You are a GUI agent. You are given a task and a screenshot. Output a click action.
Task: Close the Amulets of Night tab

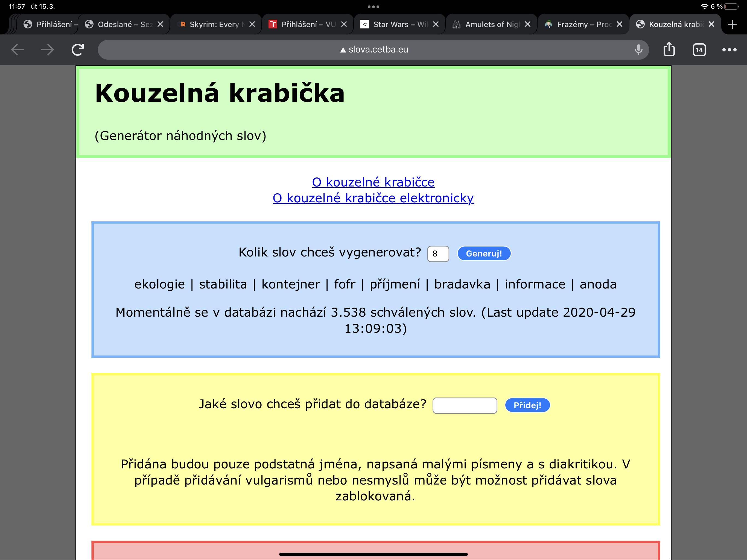pos(527,24)
